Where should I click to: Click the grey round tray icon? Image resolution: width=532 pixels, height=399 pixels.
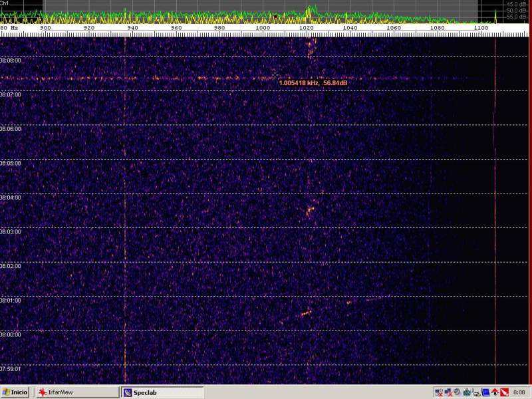click(x=458, y=392)
